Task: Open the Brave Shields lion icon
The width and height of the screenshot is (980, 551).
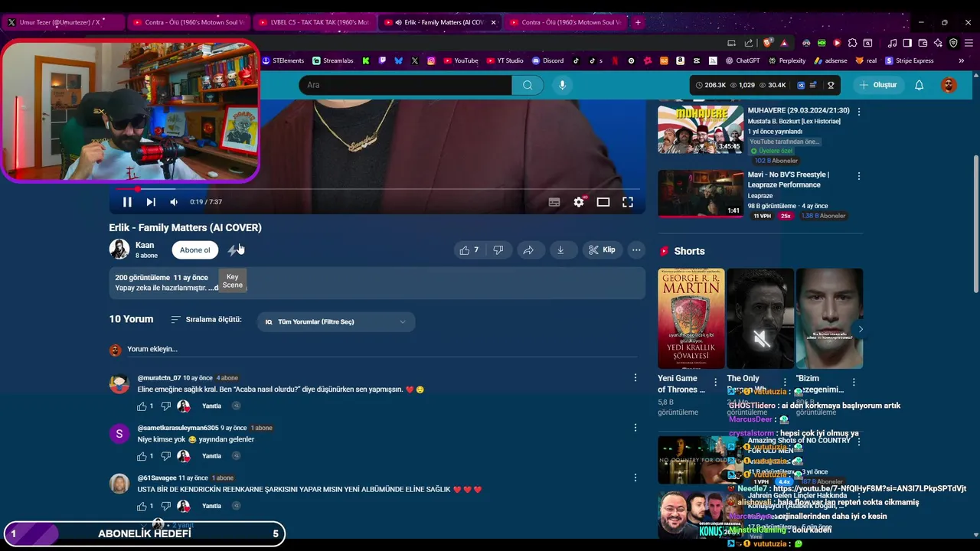Action: pyautogui.click(x=768, y=43)
